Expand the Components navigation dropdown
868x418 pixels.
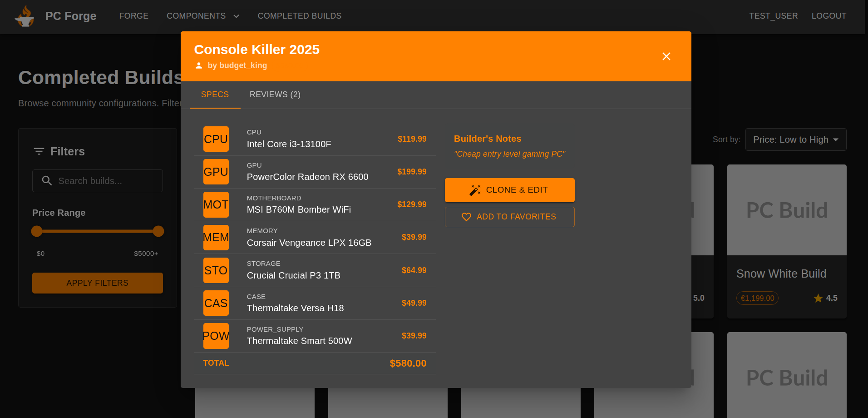coord(202,16)
